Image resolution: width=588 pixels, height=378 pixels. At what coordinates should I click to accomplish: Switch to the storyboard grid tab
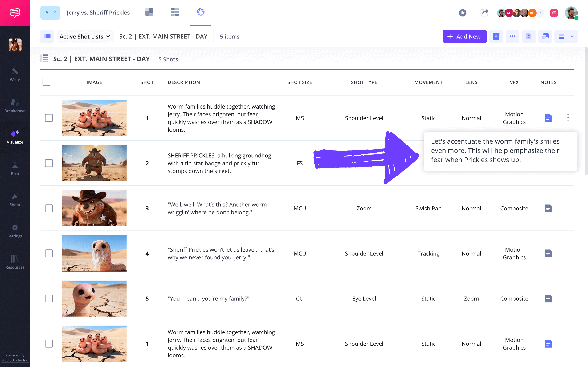click(x=175, y=12)
